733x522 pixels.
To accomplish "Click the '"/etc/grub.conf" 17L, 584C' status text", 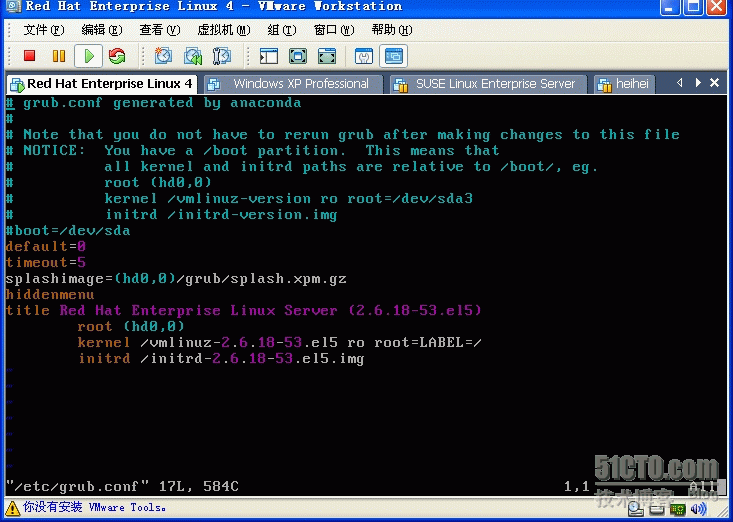I will pos(122,486).
